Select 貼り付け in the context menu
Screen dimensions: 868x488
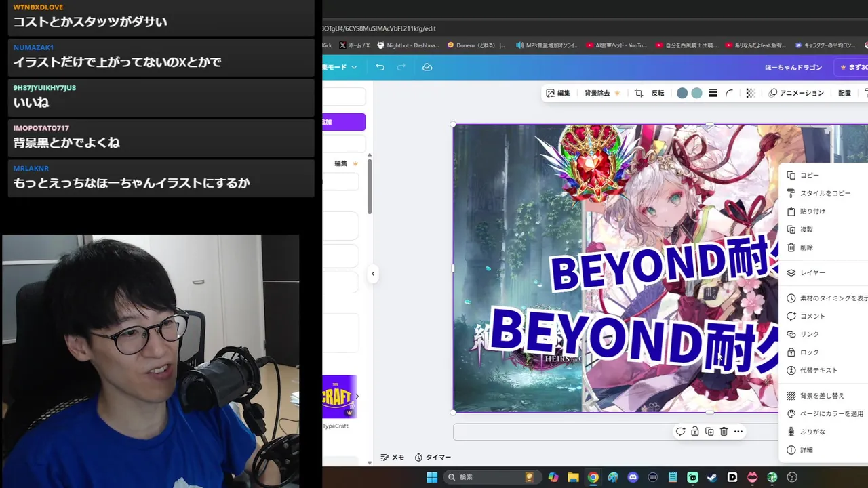click(823, 211)
